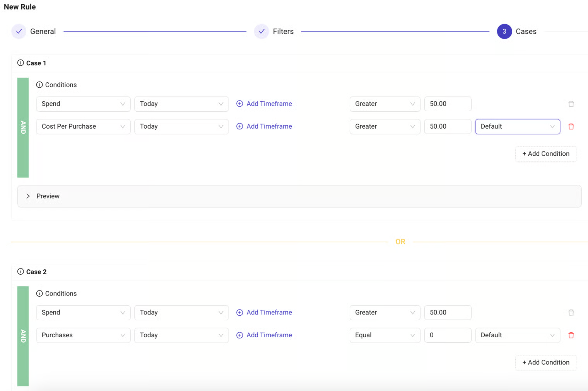Viewport: 588px width, 391px height.
Task: Open the Cost Per Purchase metric dropdown
Action: coord(83,127)
